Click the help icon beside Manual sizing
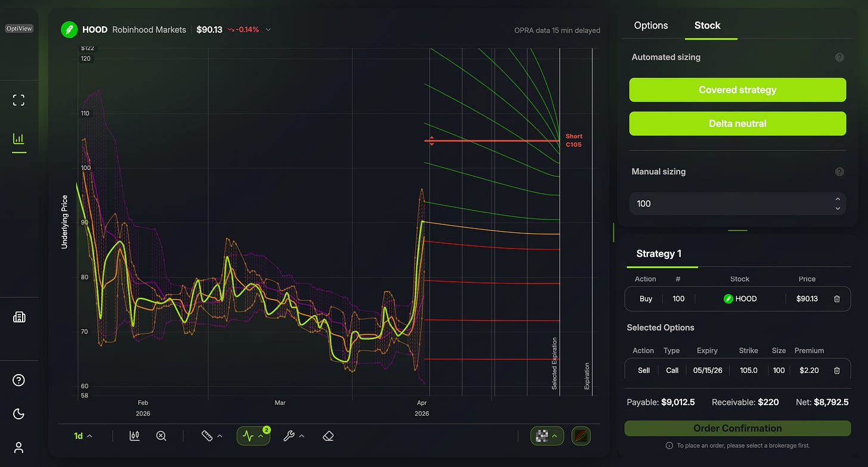 click(x=839, y=172)
